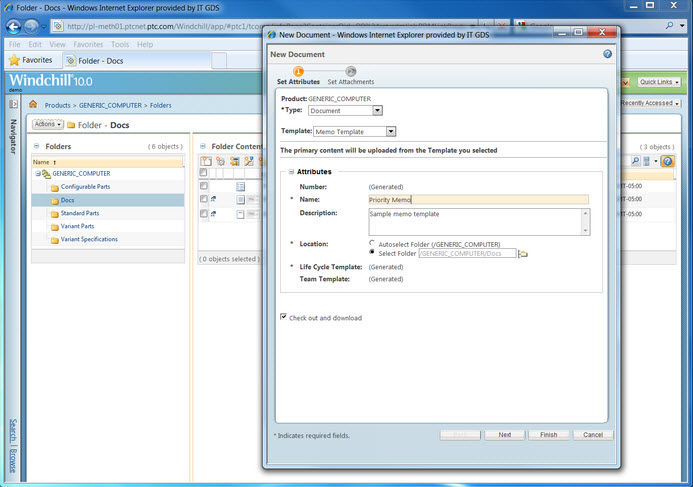693x487 pixels.
Task: Click the help icon in New Document dialog
Action: coord(607,54)
